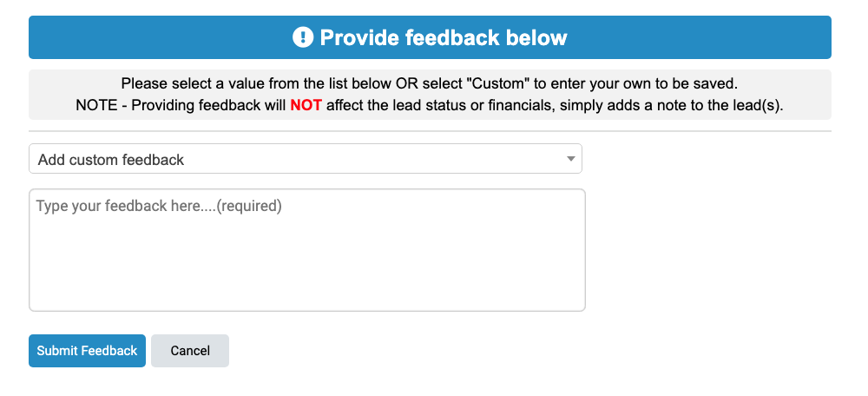Click the empty lower area of the textarea

click(307, 272)
